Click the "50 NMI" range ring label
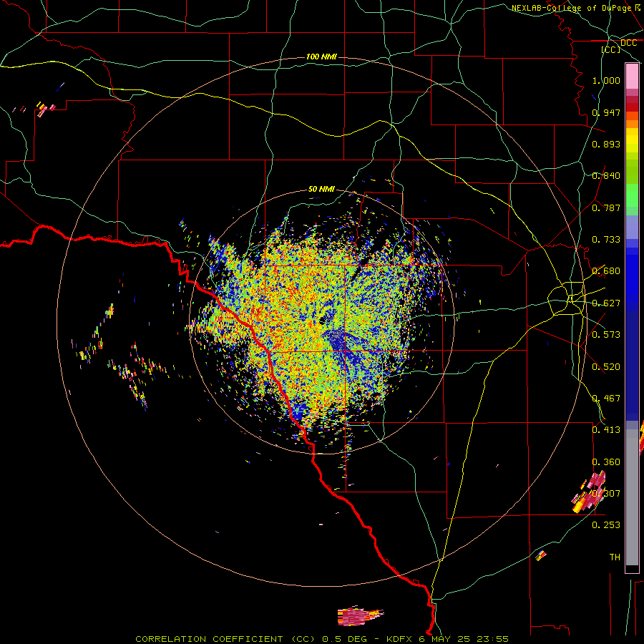644x644 pixels. [321, 189]
